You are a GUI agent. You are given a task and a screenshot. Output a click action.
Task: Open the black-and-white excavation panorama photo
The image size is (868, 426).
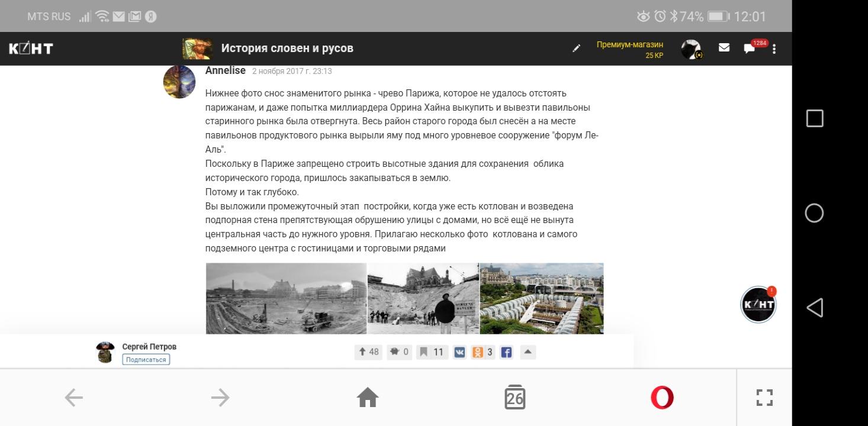click(x=287, y=298)
